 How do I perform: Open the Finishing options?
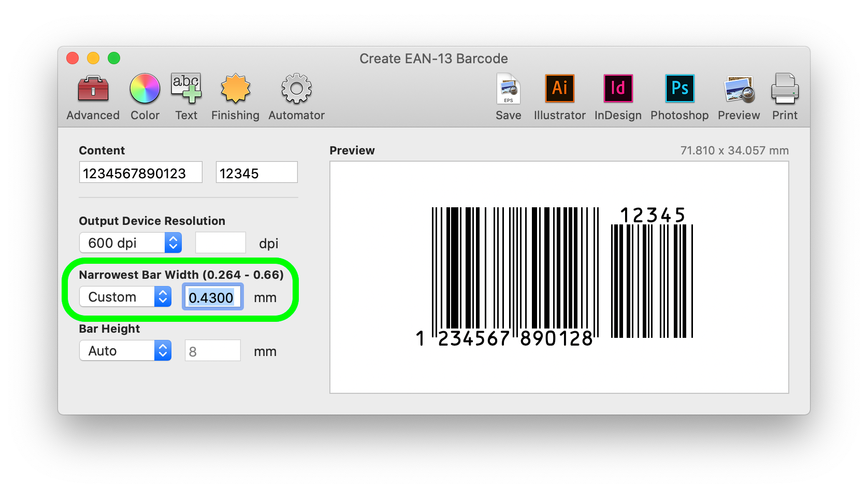click(235, 97)
